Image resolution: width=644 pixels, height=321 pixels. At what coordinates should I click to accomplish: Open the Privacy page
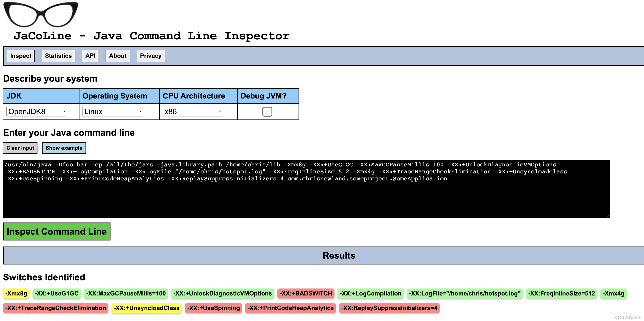[x=151, y=56]
